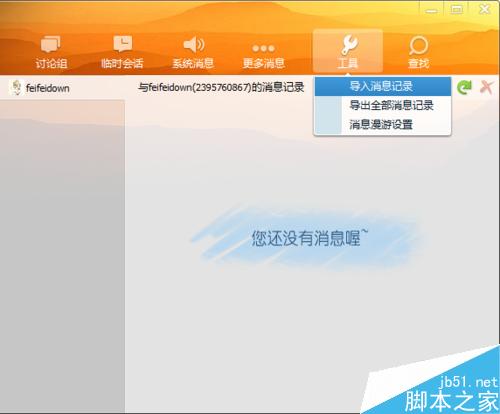
Task: Open the 更多消息 more messages tab
Action: pos(263,55)
